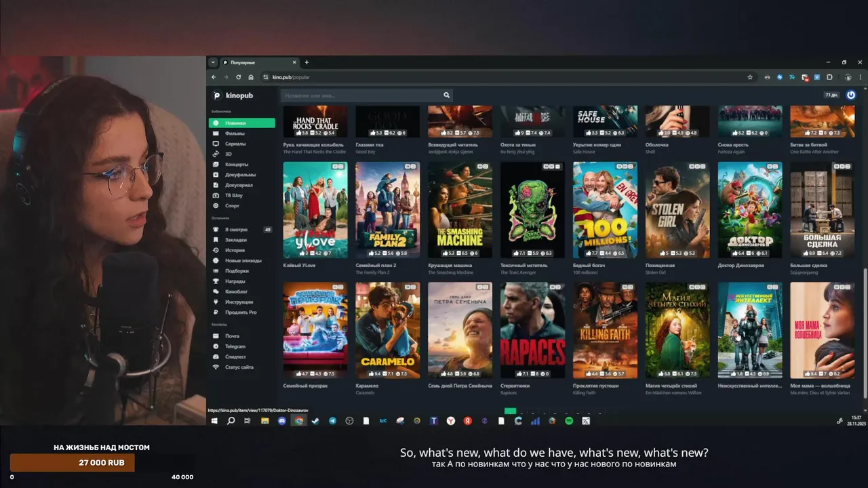The image size is (868, 488).
Task: Open The Smashing Machine poster
Action: pos(460,209)
